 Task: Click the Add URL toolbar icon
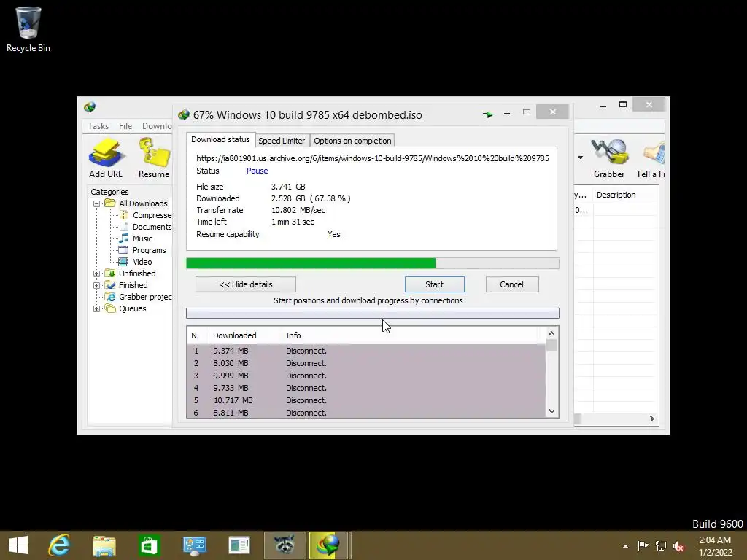coord(105,152)
